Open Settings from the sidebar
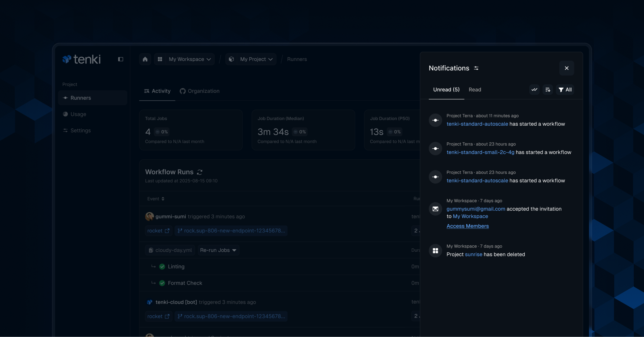This screenshot has height=337, width=644. tap(80, 130)
